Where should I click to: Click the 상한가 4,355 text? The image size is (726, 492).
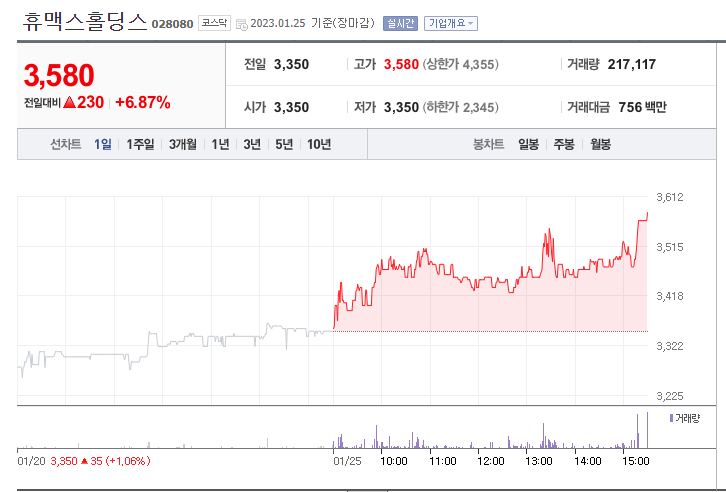click(x=460, y=64)
